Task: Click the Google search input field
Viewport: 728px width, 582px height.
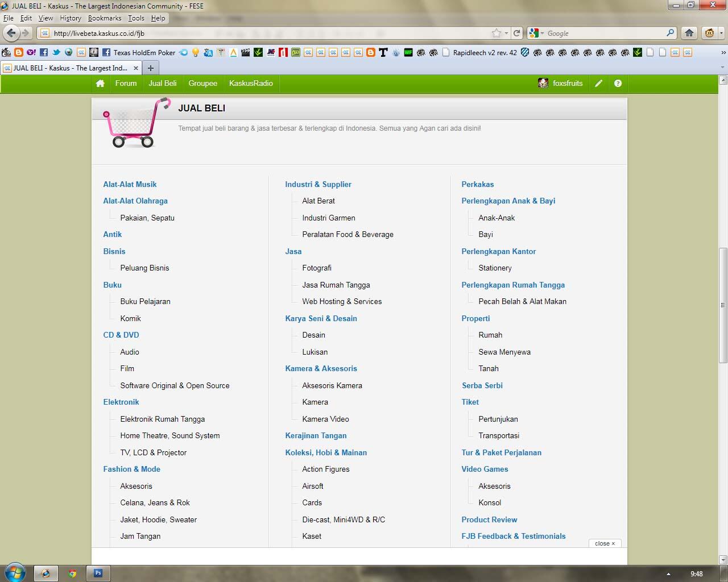Action: click(x=605, y=33)
